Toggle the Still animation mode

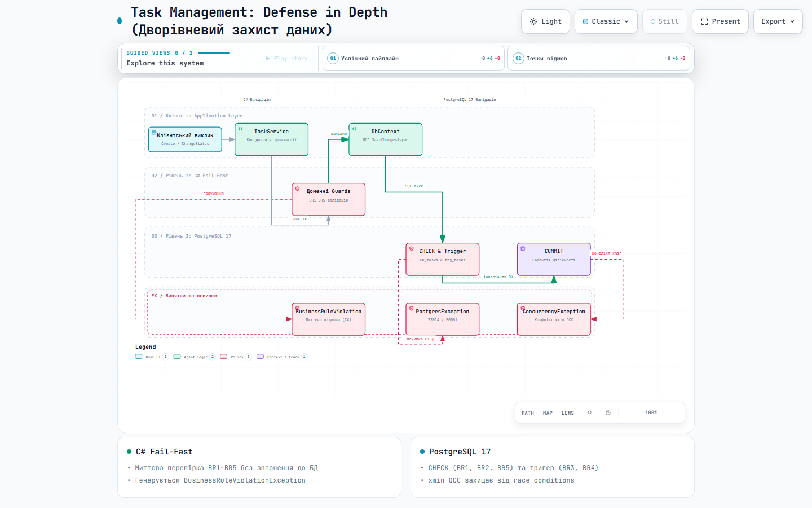coord(664,21)
